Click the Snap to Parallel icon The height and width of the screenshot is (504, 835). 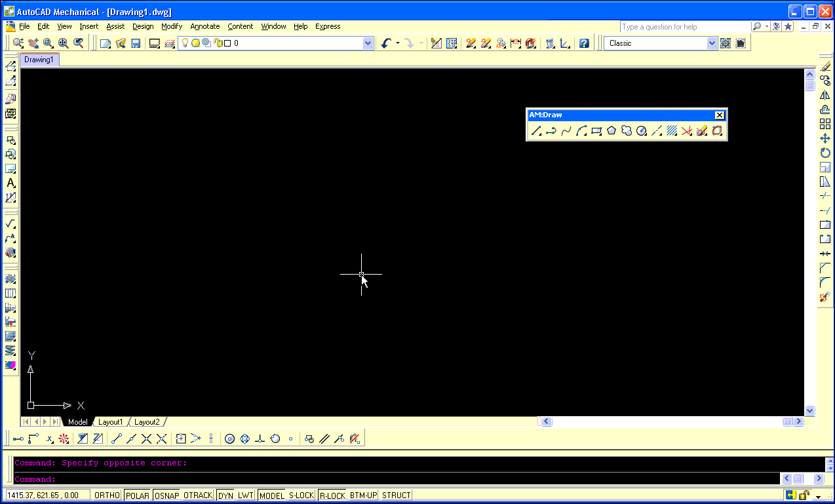(324, 439)
